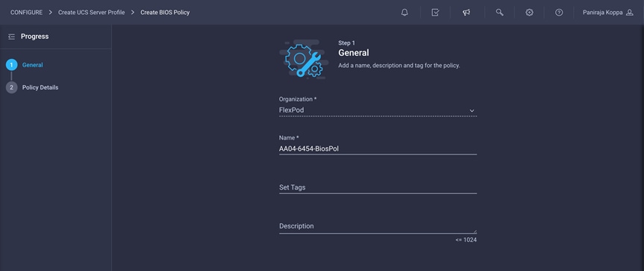
Task: Open the Policy Details step
Action: (40, 87)
